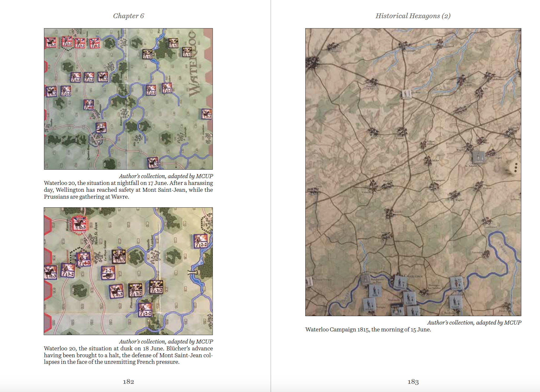Open the Waterloo Campaign 1815 map image
Image resolution: width=540 pixels, height=392 pixels.
(413, 172)
